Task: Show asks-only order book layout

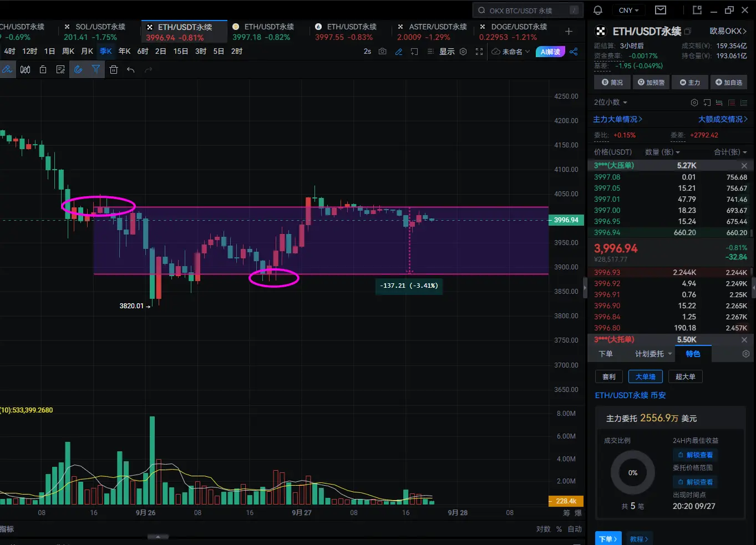Action: tap(732, 103)
